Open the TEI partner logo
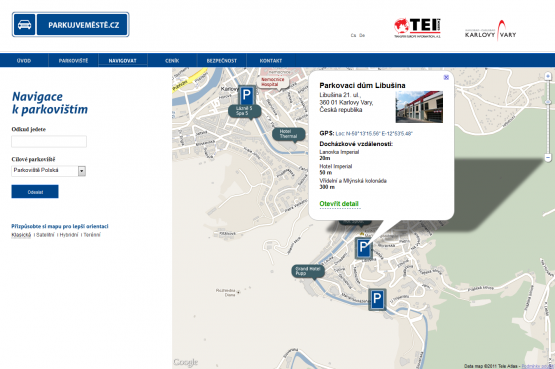The width and height of the screenshot is (555, 369). 417,28
